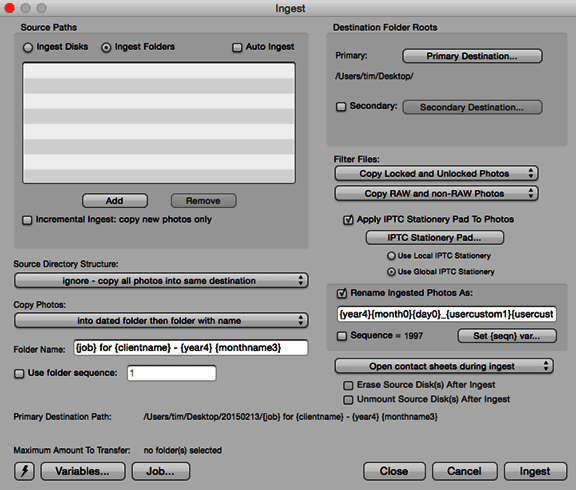This screenshot has width=576, height=490.
Task: Start the transfer with the Ingest button
Action: (535, 471)
